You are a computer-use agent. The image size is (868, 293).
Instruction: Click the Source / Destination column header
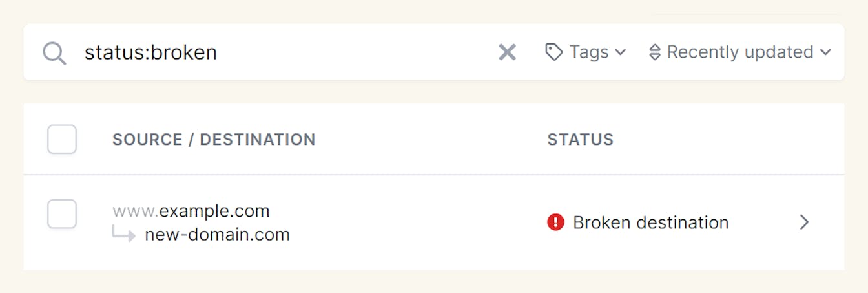tap(214, 139)
